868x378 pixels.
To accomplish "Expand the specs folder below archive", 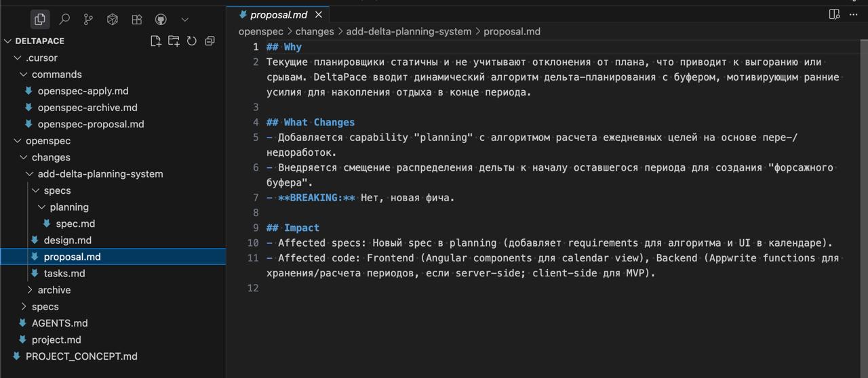I will pyautogui.click(x=24, y=307).
